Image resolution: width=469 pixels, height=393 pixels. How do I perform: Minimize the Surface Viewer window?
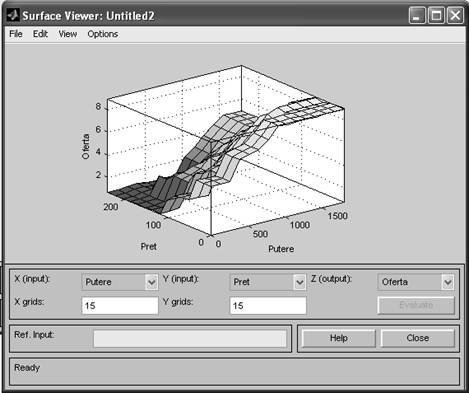click(x=417, y=16)
